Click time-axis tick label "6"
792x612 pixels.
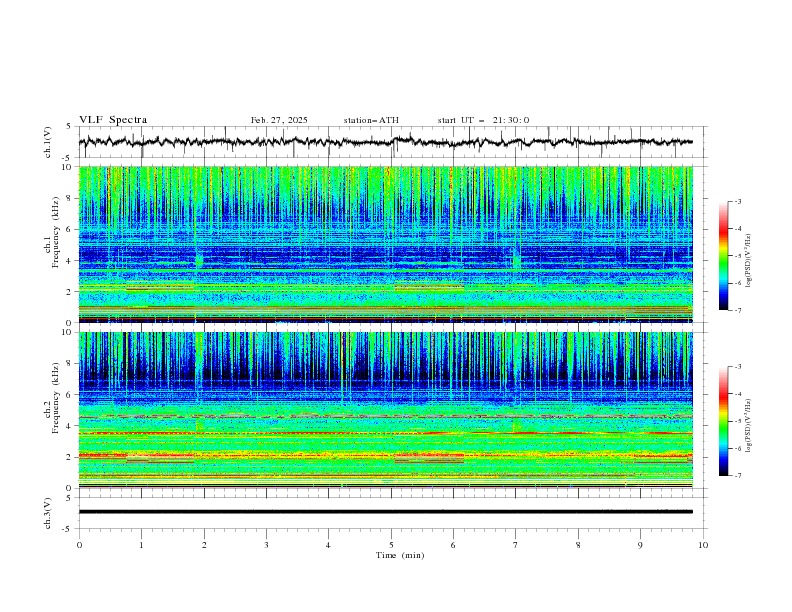(453, 545)
